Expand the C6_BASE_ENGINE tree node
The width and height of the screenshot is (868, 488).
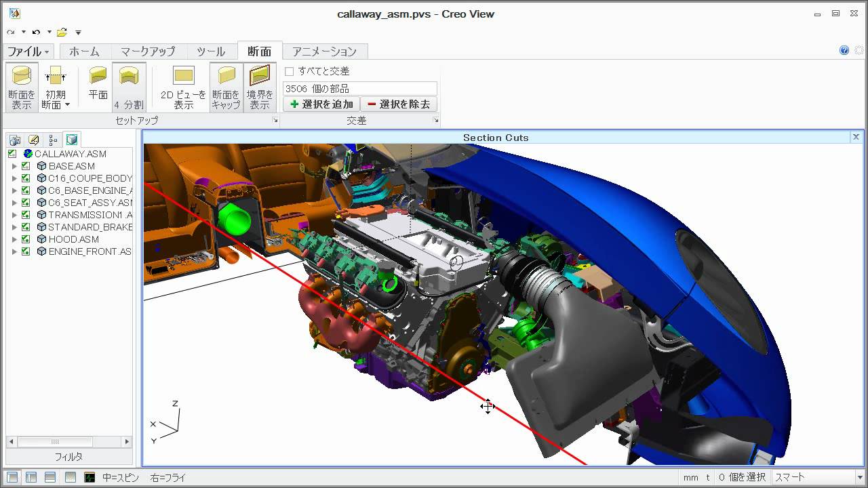coord(14,190)
